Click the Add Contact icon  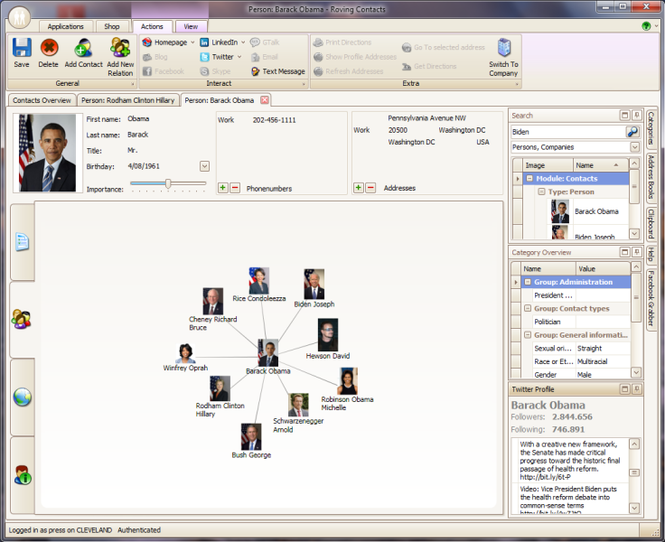pyautogui.click(x=84, y=47)
